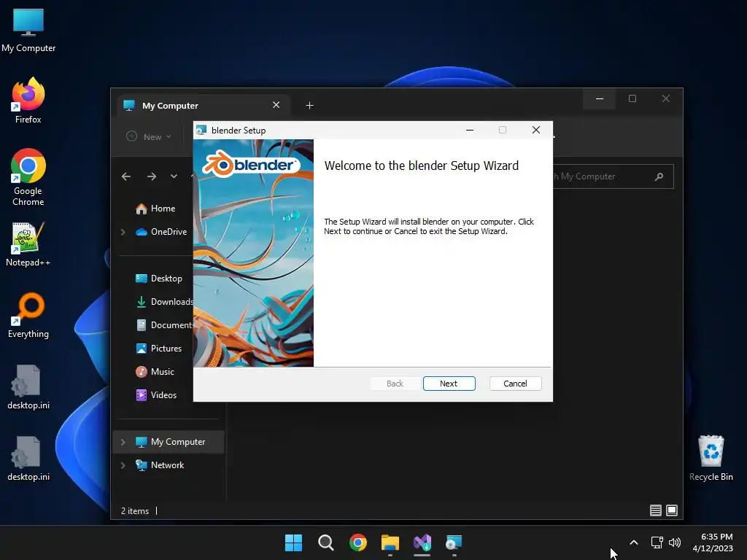Open Downloads in Explorer sidebar
Screen dimensions: 747x560
pyautogui.click(x=164, y=302)
